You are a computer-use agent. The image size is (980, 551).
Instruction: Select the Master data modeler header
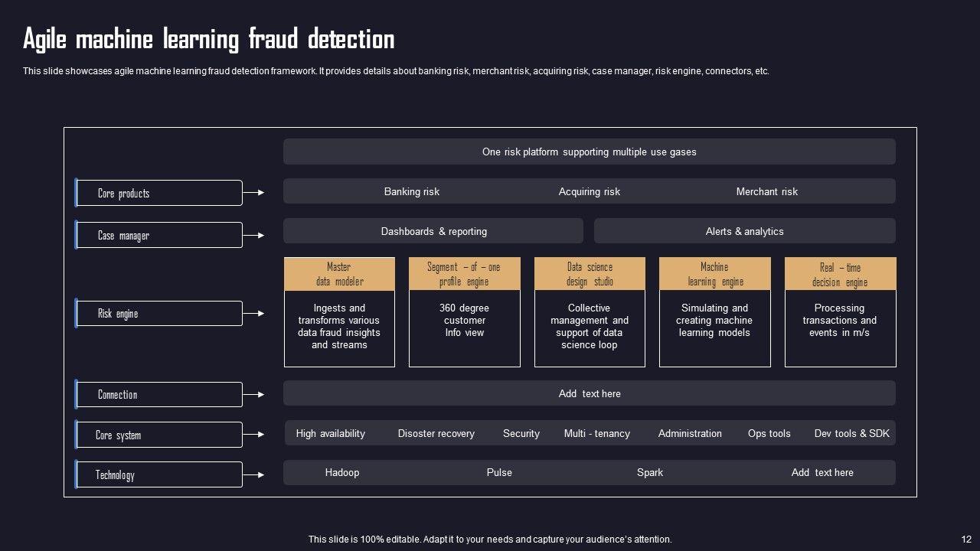click(339, 274)
